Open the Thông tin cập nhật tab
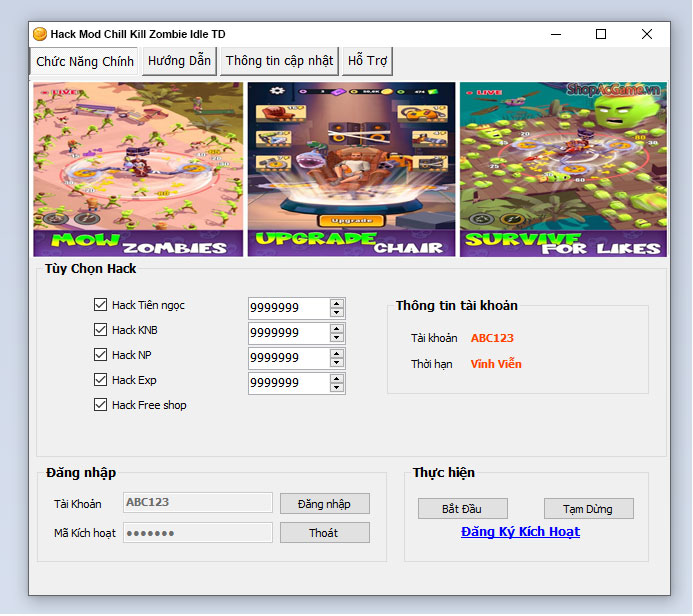693x616 pixels. pyautogui.click(x=279, y=61)
